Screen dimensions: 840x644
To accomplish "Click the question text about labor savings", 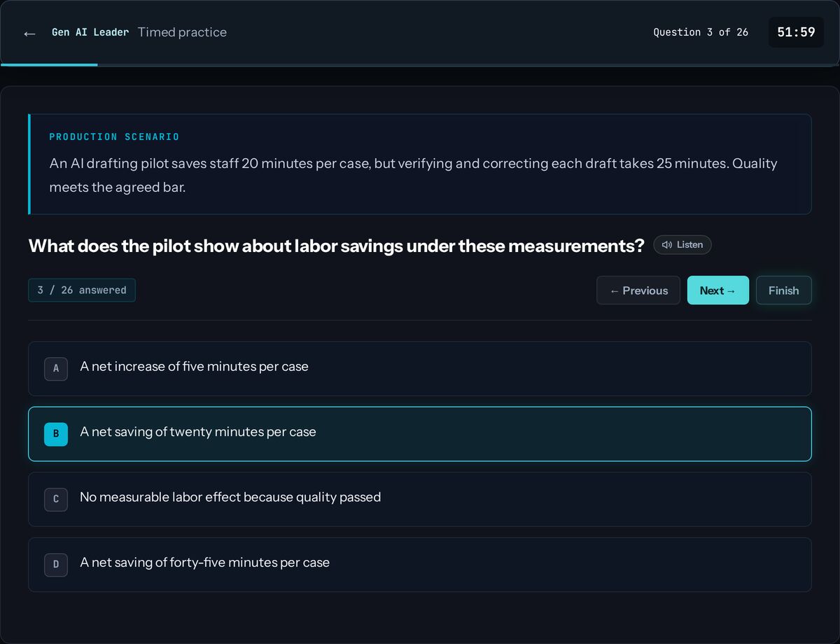I will pyautogui.click(x=336, y=246).
